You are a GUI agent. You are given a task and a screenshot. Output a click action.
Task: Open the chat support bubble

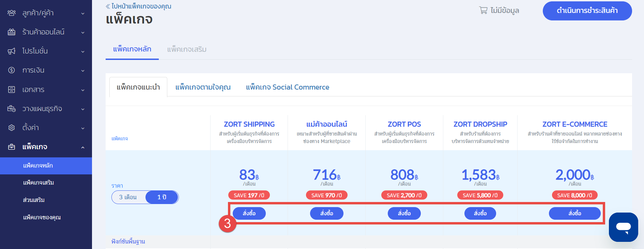pos(624,227)
